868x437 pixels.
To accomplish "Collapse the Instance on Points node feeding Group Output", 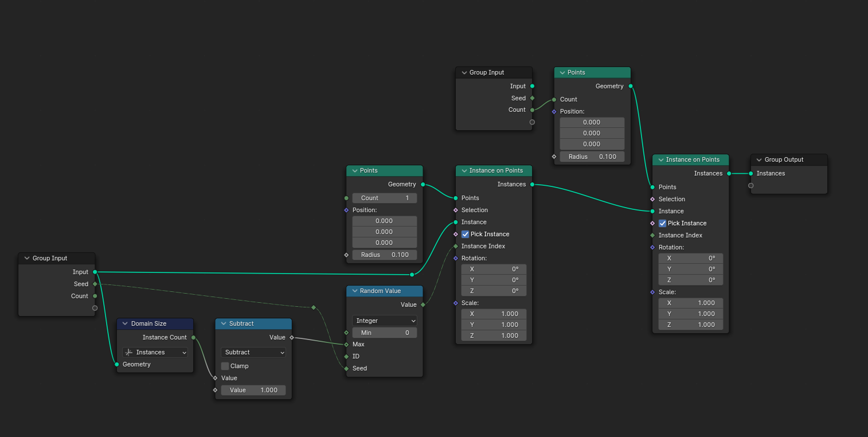I will click(660, 159).
